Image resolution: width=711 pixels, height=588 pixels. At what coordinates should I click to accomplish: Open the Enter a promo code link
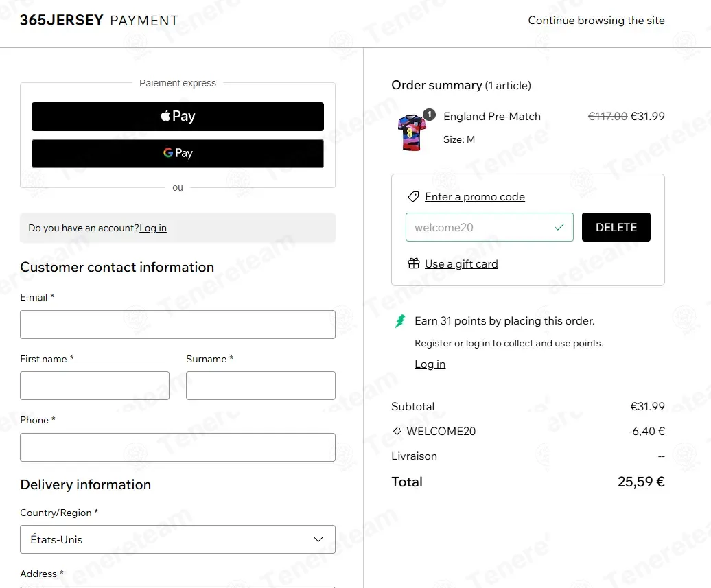475,197
